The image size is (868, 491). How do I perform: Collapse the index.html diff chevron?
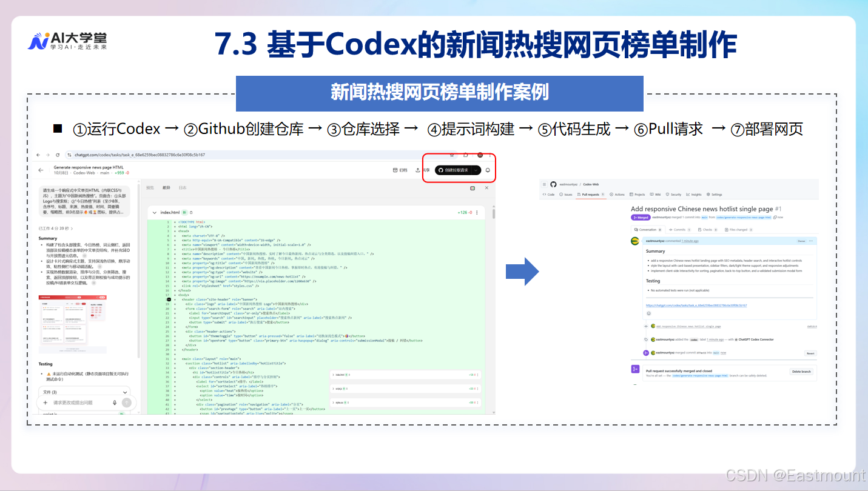(x=154, y=212)
